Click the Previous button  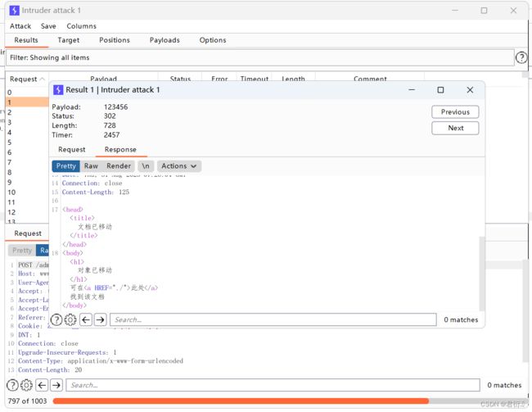[x=455, y=111]
